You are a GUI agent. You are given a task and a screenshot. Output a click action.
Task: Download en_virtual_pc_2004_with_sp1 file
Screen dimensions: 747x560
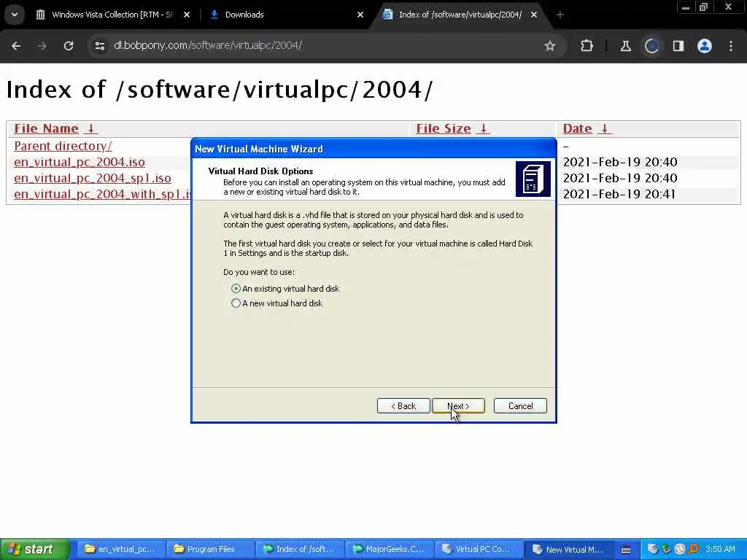pos(102,194)
